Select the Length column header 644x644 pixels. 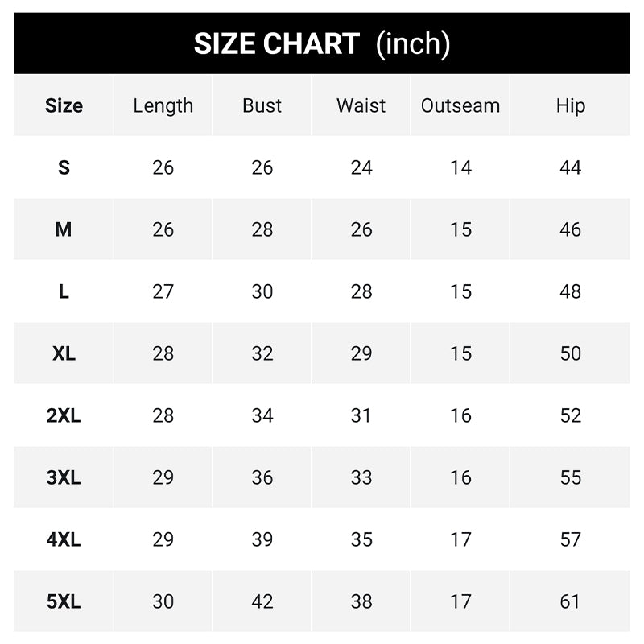163,105
